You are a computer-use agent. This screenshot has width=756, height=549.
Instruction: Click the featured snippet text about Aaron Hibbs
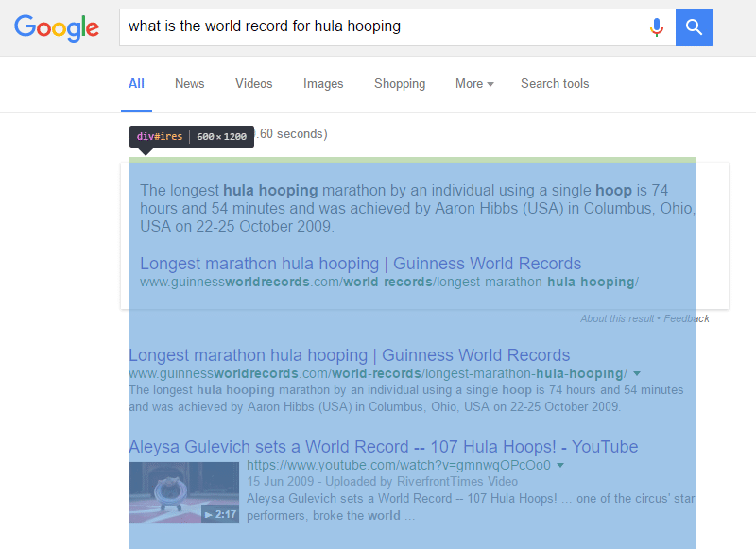point(418,208)
